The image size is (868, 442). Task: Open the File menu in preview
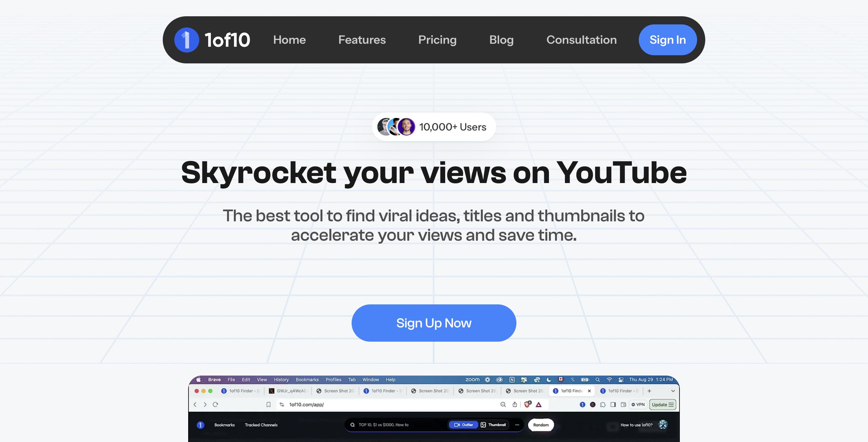pos(231,380)
